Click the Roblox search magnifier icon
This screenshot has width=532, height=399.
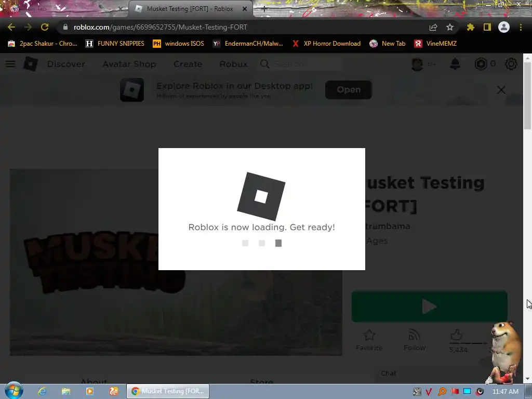coord(264,64)
